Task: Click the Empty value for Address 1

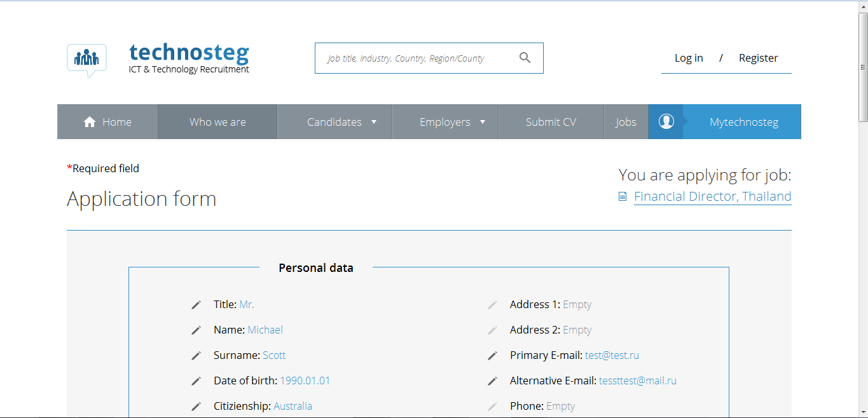Action: (x=577, y=305)
